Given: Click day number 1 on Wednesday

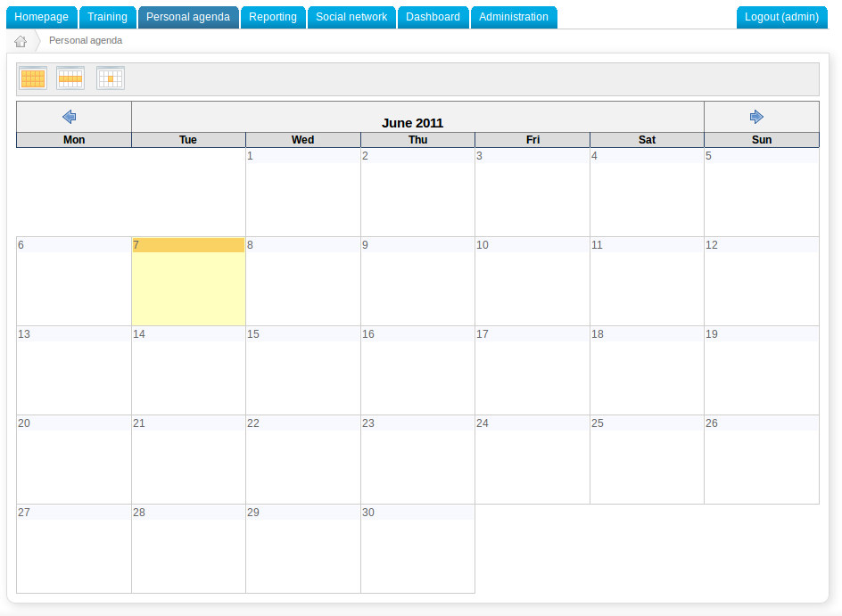Looking at the screenshot, I should point(251,156).
